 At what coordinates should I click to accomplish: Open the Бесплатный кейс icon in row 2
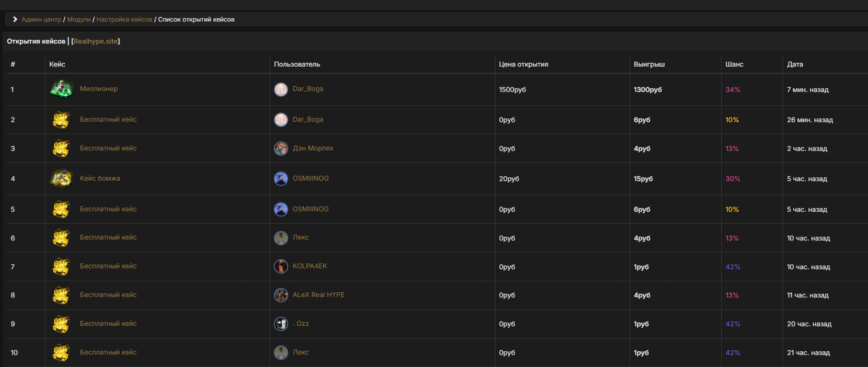point(61,119)
